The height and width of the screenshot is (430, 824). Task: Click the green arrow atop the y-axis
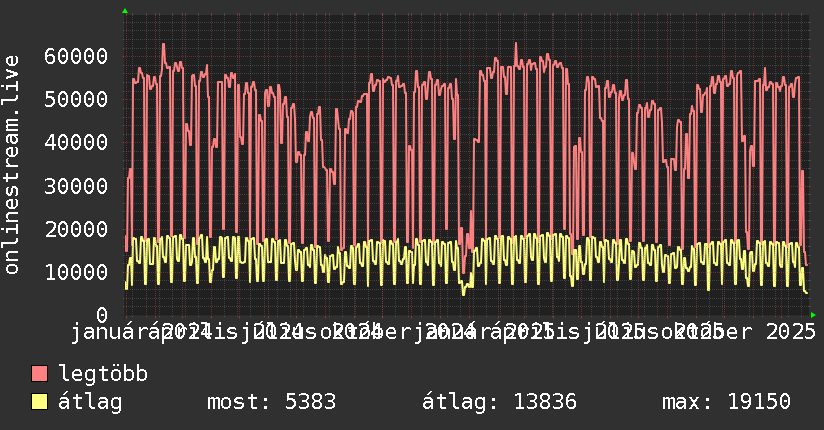[x=125, y=11]
